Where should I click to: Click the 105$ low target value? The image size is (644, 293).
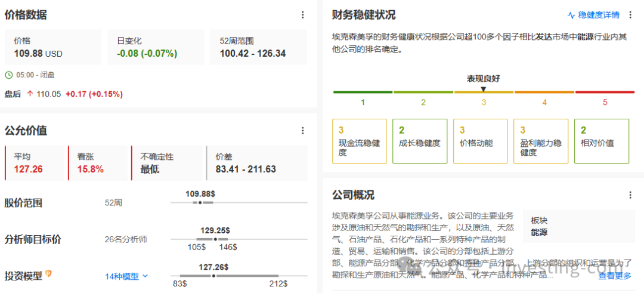(197, 248)
